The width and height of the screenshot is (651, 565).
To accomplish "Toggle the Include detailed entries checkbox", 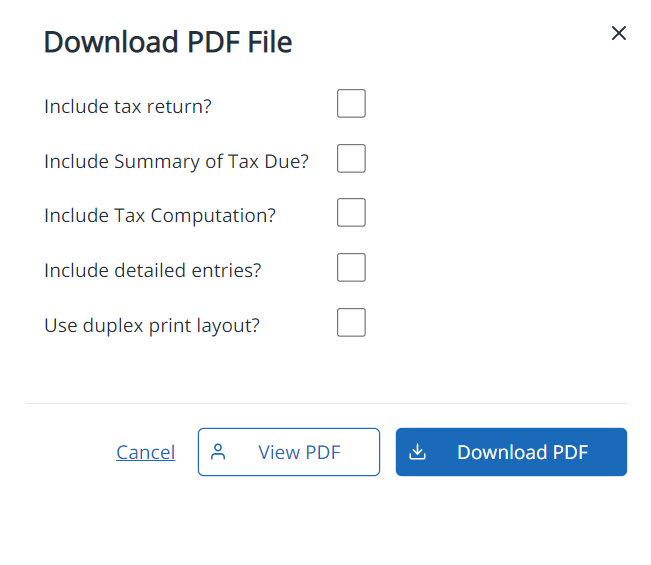I will 351,268.
